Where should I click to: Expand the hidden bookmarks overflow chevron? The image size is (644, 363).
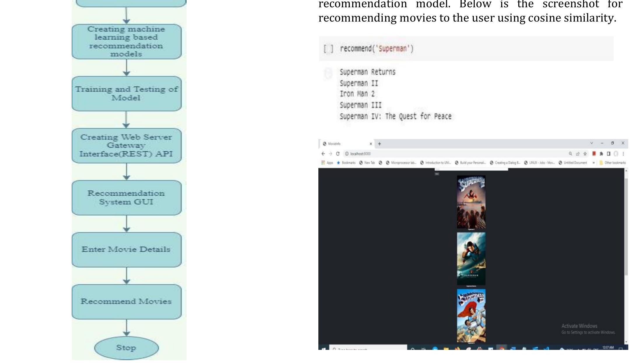pos(594,163)
